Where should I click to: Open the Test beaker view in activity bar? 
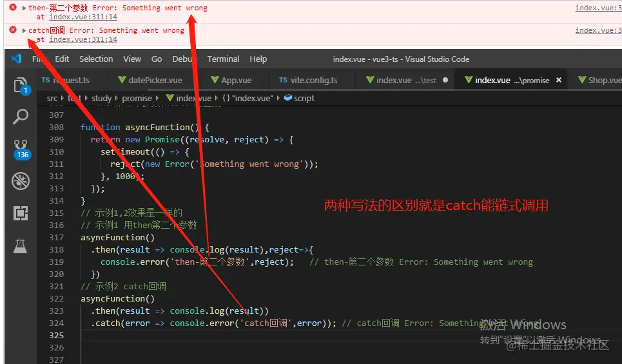20,245
